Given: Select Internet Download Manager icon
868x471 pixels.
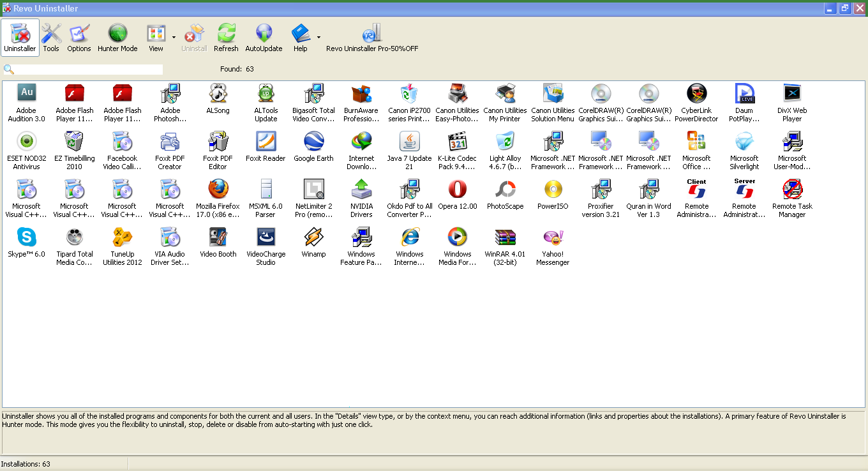Looking at the screenshot, I should pos(362,140).
